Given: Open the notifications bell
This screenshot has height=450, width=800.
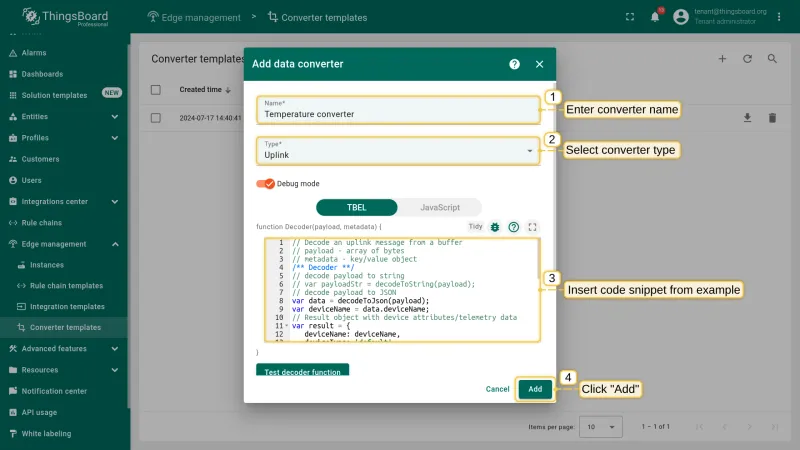Looking at the screenshot, I should point(655,17).
